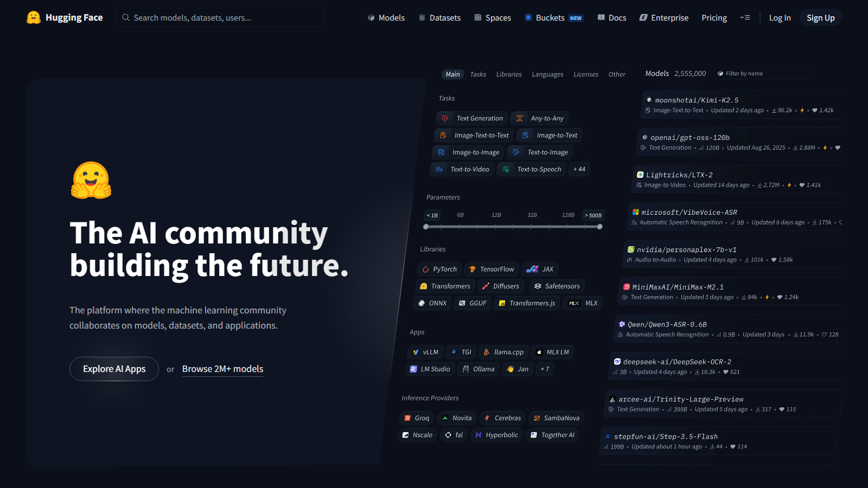868x488 pixels.
Task: Open the more navigation menu dropdown
Action: coord(745,18)
